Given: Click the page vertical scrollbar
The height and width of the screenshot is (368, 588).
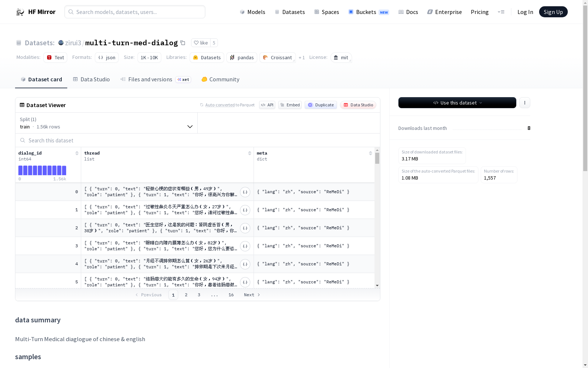Looking at the screenshot, I should [x=585, y=88].
